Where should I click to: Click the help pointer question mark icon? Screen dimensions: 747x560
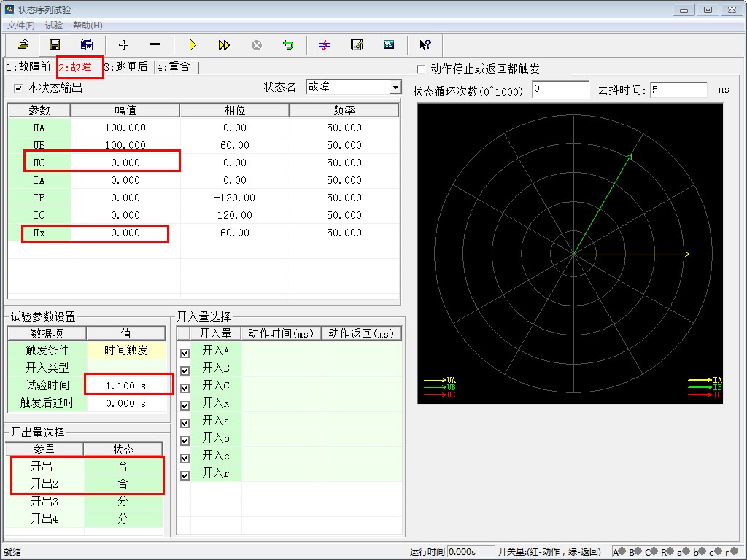click(425, 44)
